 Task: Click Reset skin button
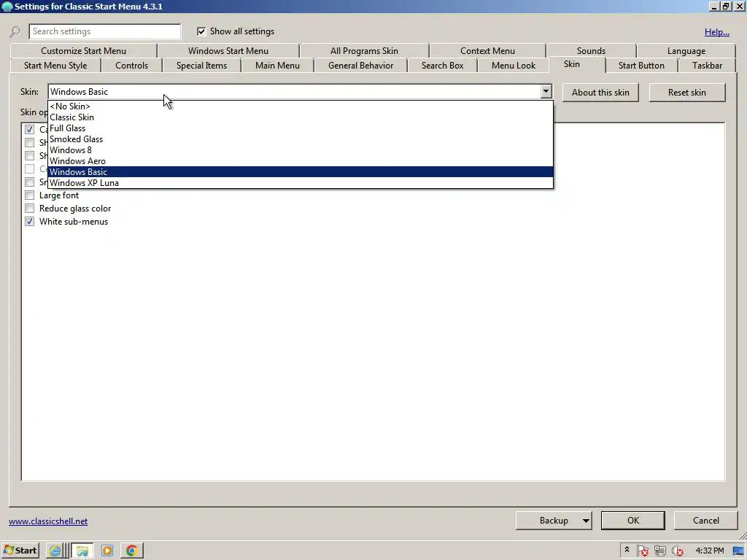tap(687, 93)
